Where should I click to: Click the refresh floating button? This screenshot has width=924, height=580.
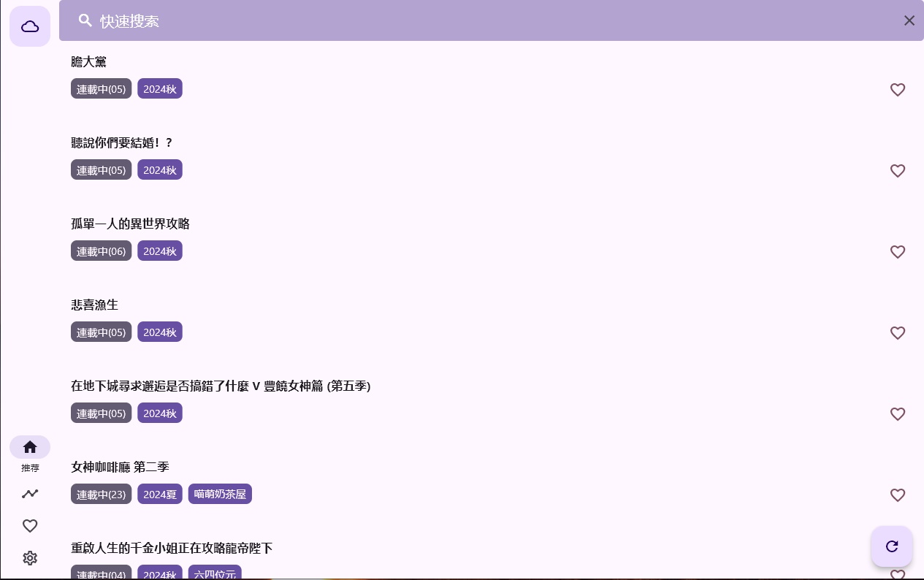(x=891, y=546)
